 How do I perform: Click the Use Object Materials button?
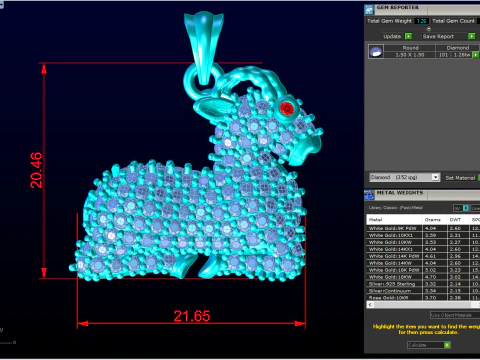[x=454, y=315]
